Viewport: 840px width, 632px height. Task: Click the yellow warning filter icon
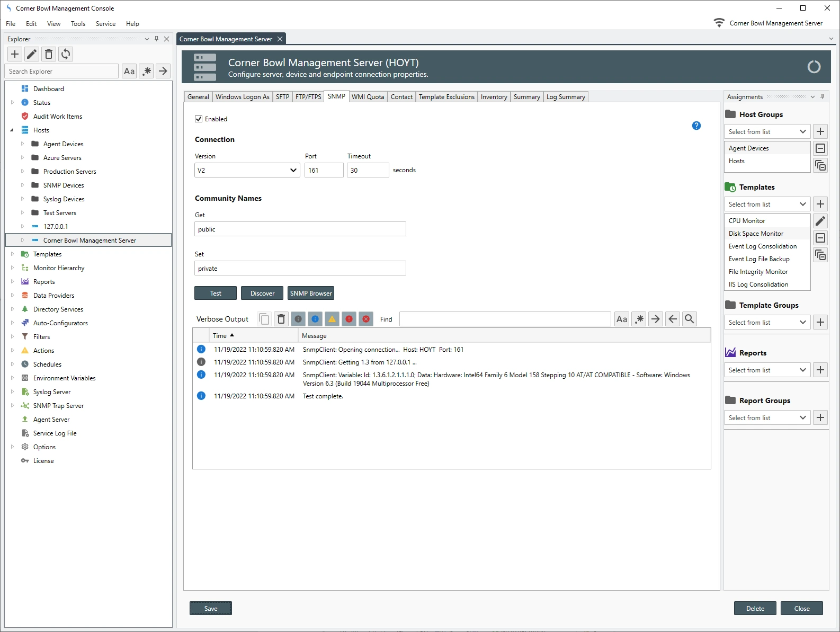332,319
